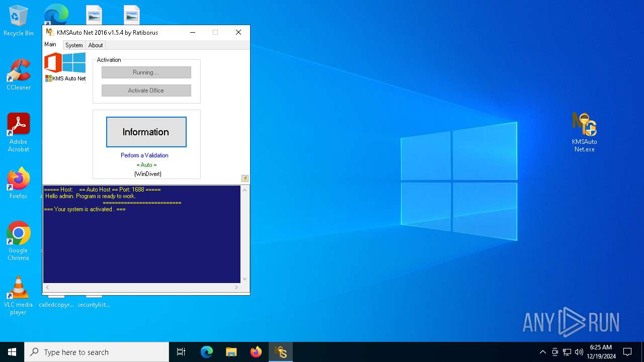Launch VLC media player shortcut

coord(19,295)
